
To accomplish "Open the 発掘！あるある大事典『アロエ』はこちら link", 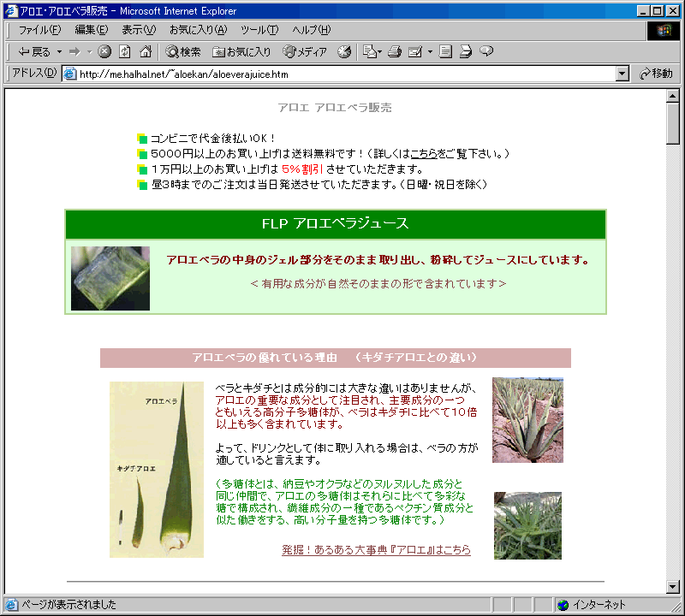I will coord(376,549).
